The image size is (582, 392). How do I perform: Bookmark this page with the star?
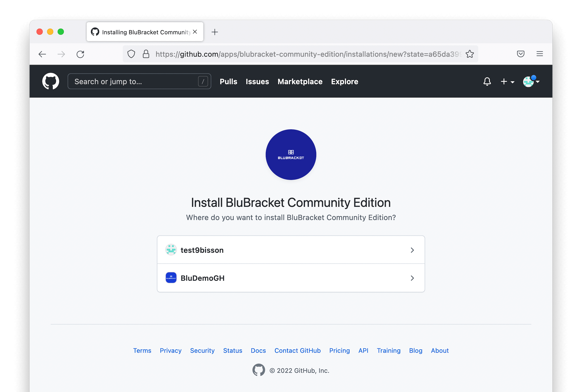click(469, 54)
